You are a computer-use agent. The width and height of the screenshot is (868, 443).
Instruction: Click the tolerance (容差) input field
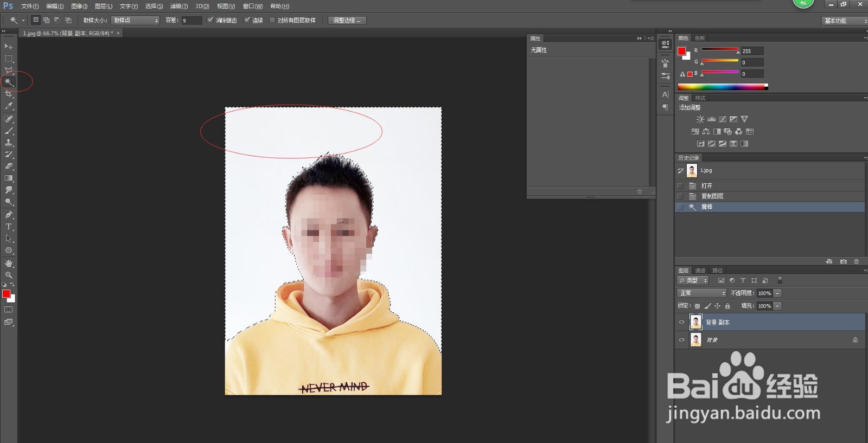click(191, 21)
